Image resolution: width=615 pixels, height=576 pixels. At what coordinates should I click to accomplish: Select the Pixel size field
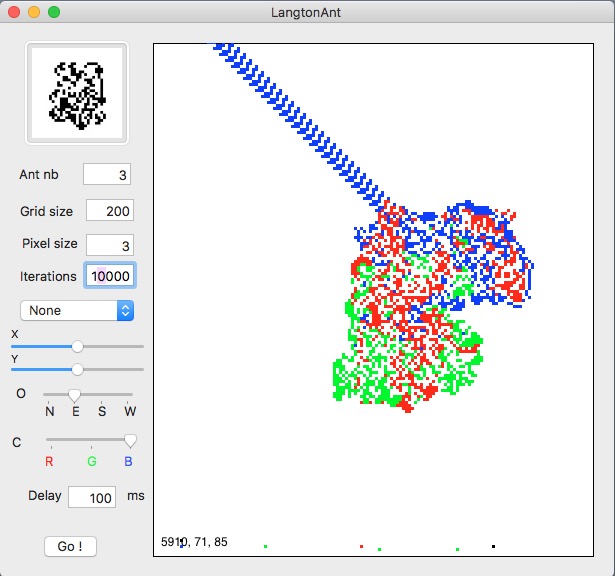point(110,245)
